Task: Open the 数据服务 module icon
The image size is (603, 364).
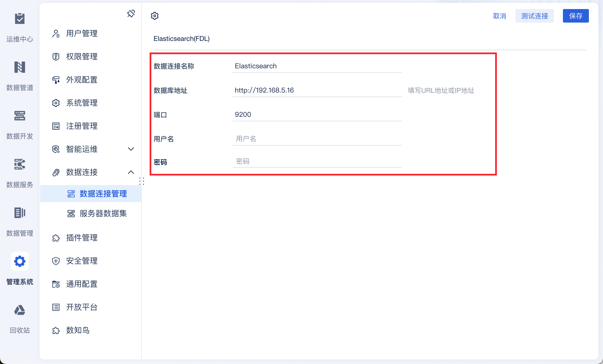Action: [20, 164]
